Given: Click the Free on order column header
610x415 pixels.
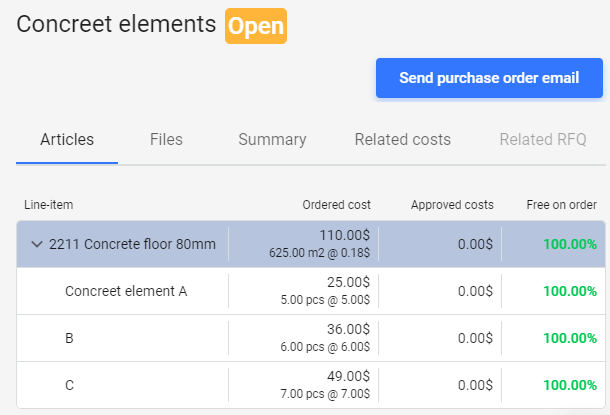Looking at the screenshot, I should point(561,205).
